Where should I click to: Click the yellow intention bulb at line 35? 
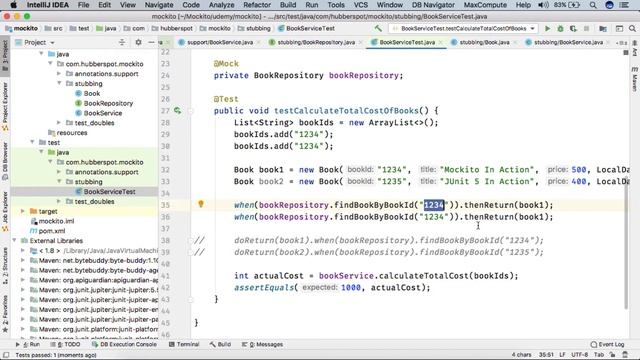pyautogui.click(x=200, y=204)
